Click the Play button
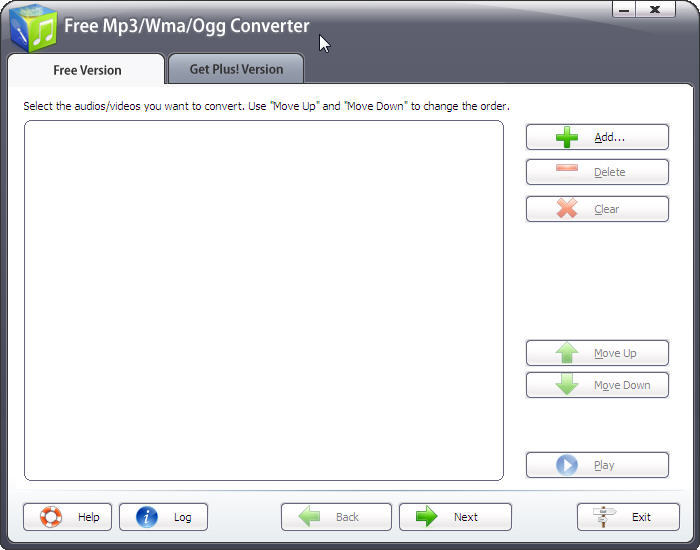Viewport: 700px width, 550px height. coord(597,465)
